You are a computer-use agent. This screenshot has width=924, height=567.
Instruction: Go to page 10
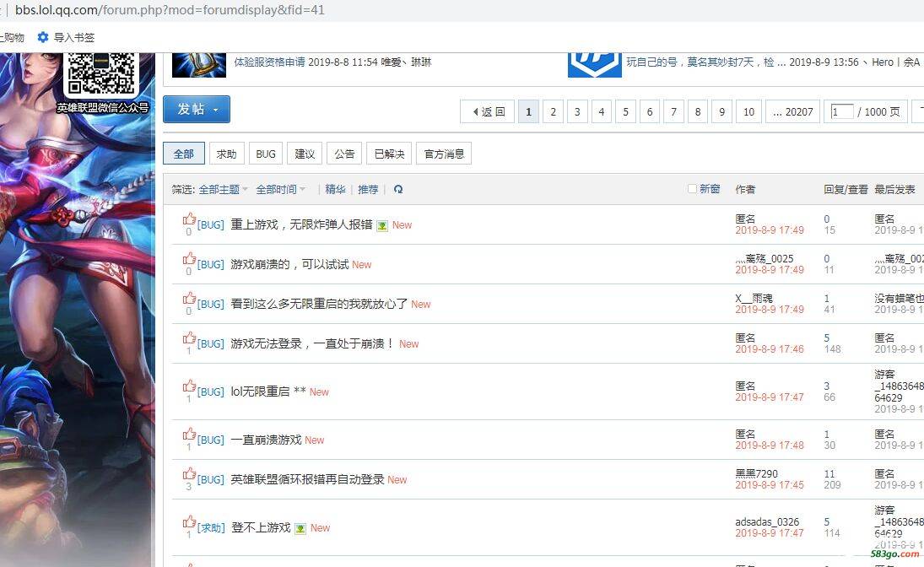pos(749,111)
